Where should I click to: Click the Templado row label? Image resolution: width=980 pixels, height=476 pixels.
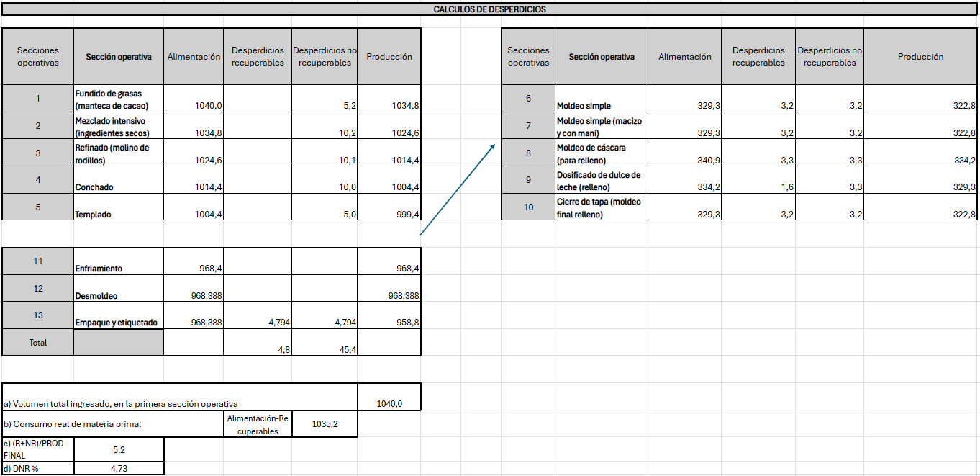[x=119, y=208]
